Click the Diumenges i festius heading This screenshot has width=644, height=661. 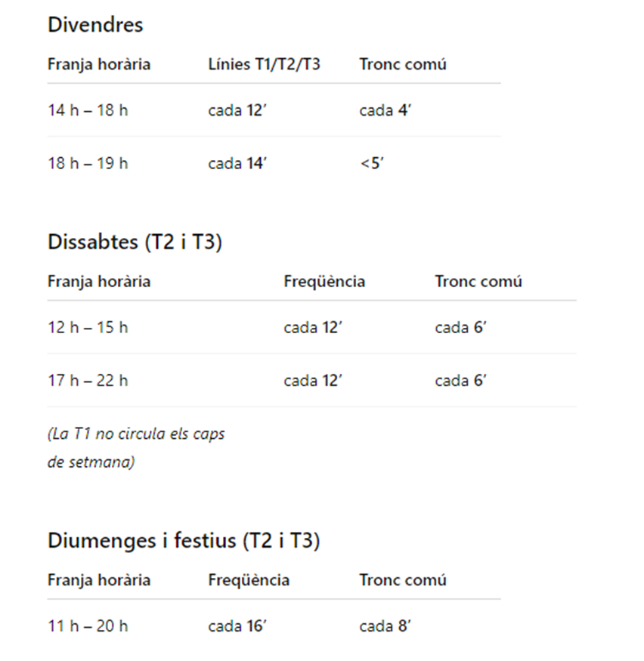184,541
